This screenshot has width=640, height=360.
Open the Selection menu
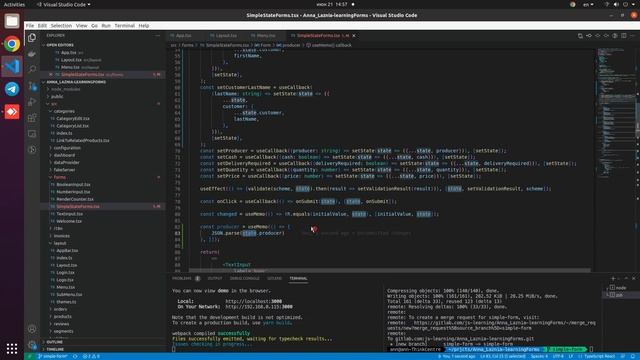click(61, 25)
